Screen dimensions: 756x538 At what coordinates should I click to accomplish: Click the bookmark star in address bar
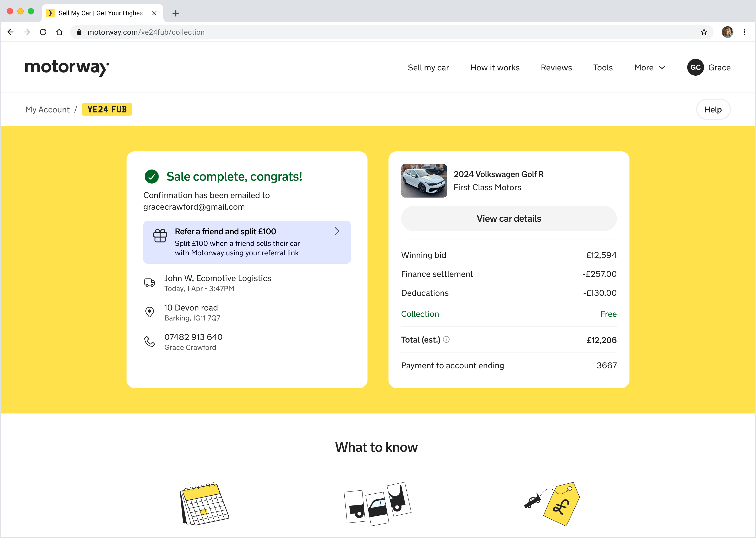704,32
